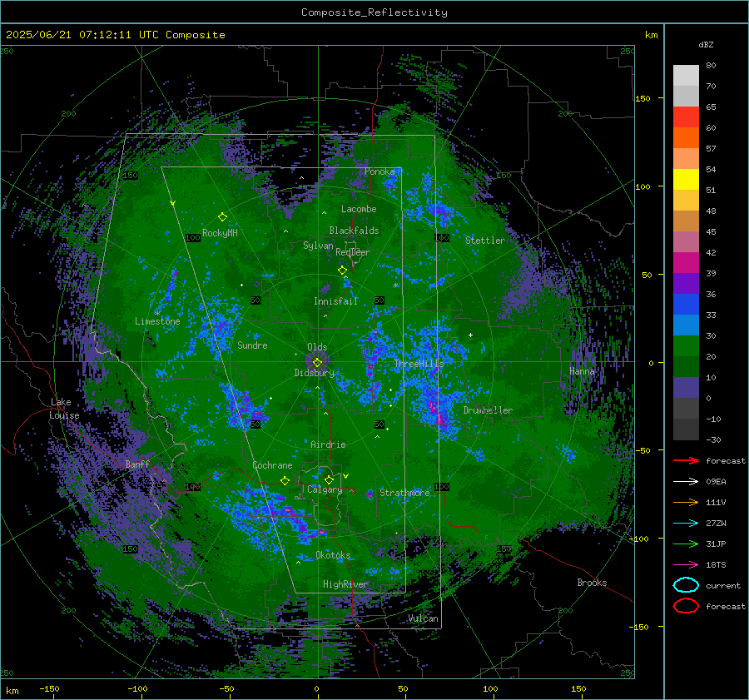The width and height of the screenshot is (749, 700).
Task: Click the Calgary city label
Action: click(x=325, y=489)
